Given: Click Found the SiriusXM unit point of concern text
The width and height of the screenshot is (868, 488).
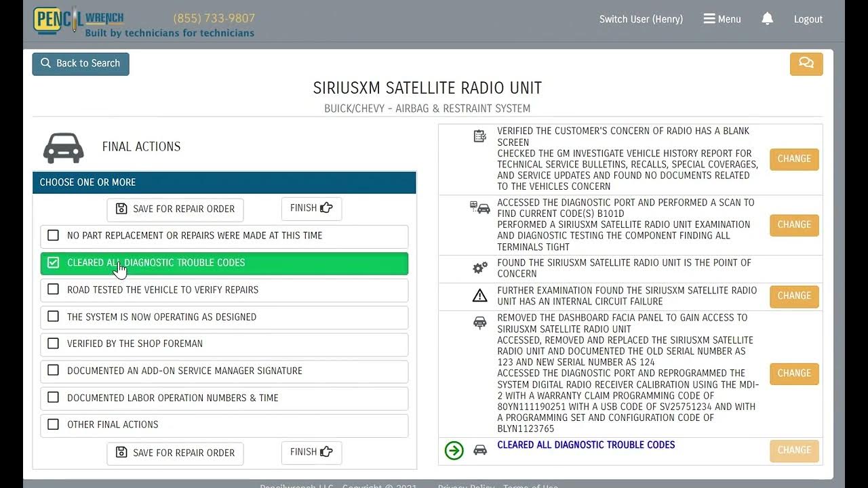Looking at the screenshot, I should 624,268.
